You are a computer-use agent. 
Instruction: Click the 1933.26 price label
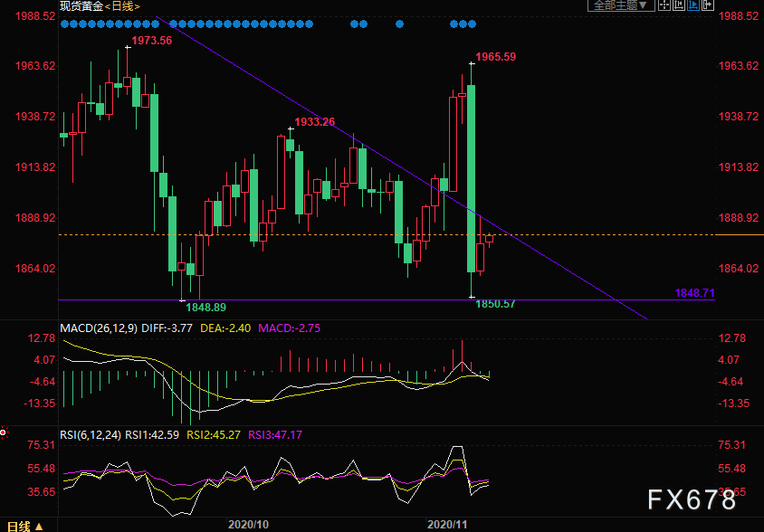click(314, 121)
